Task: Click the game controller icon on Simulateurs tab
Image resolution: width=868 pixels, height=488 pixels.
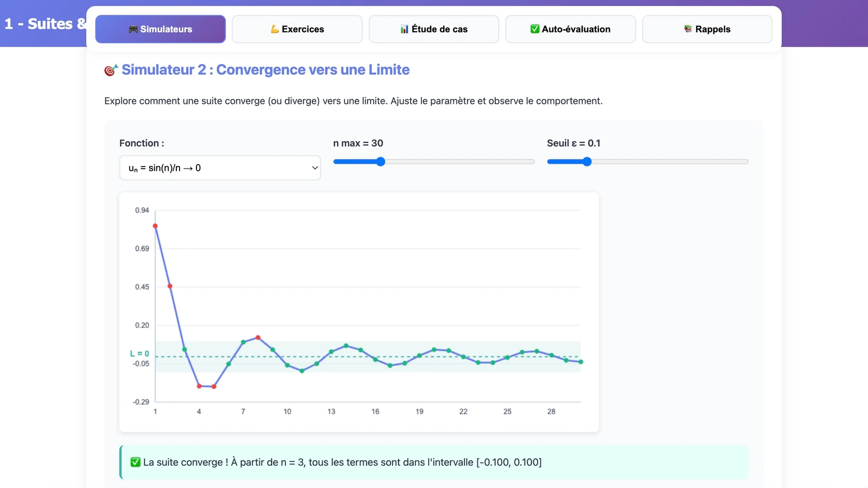Action: 133,29
